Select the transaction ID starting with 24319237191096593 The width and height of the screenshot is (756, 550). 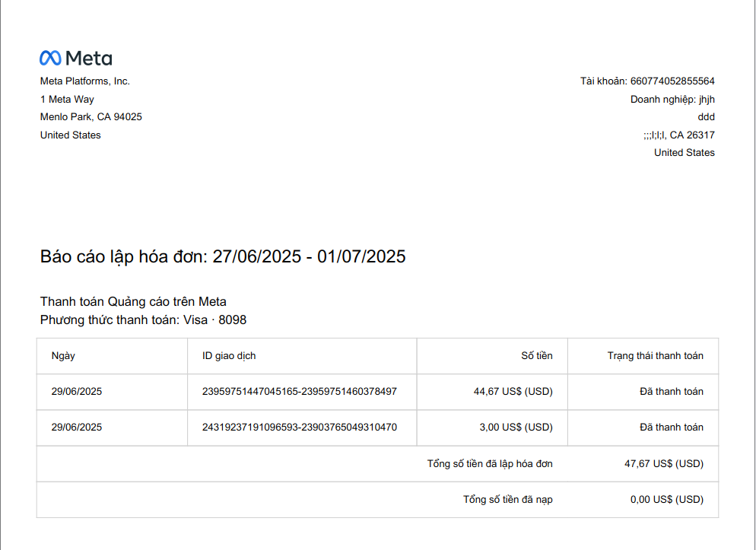(300, 427)
